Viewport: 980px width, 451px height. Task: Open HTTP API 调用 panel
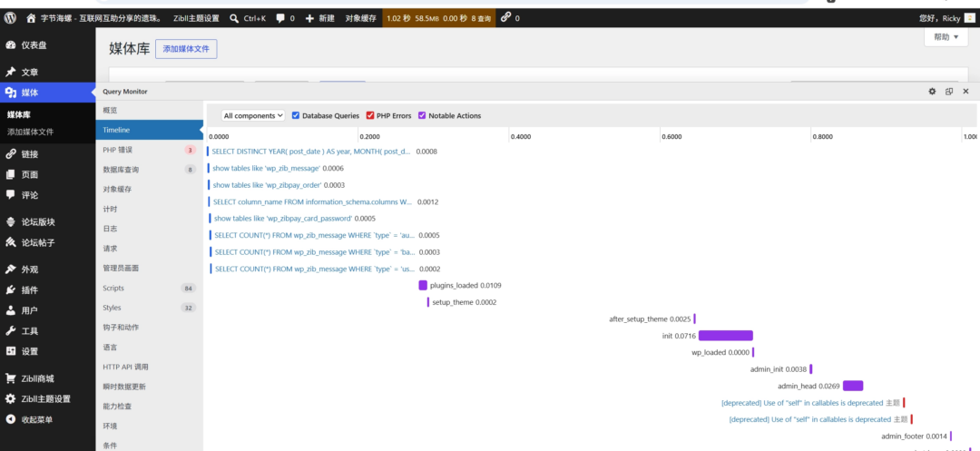pos(150,368)
